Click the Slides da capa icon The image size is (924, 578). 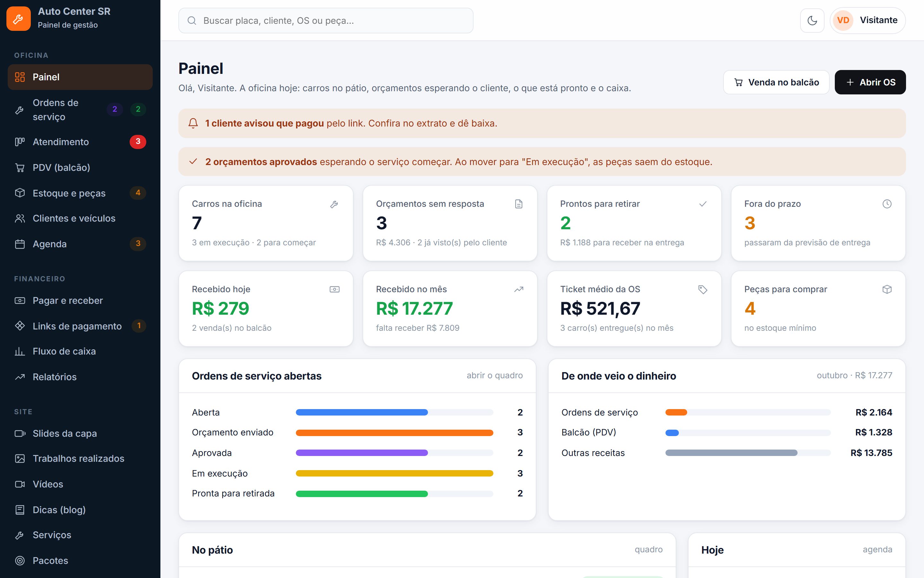(20, 433)
